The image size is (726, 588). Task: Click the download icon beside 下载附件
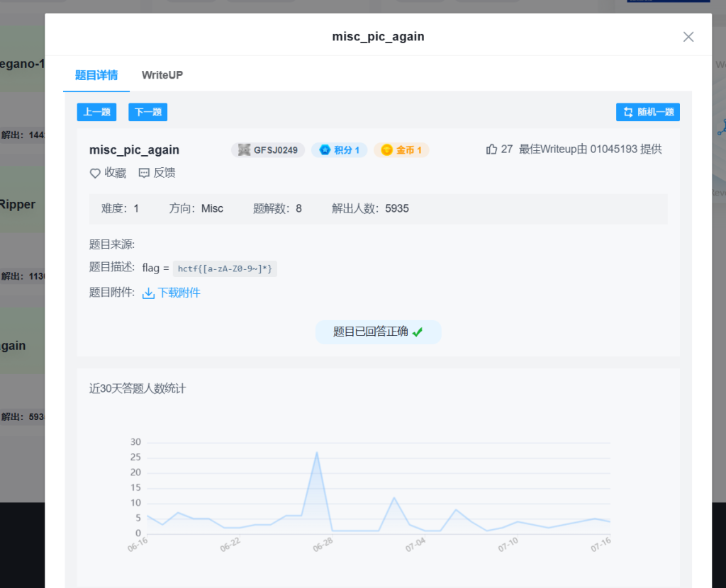click(x=148, y=293)
